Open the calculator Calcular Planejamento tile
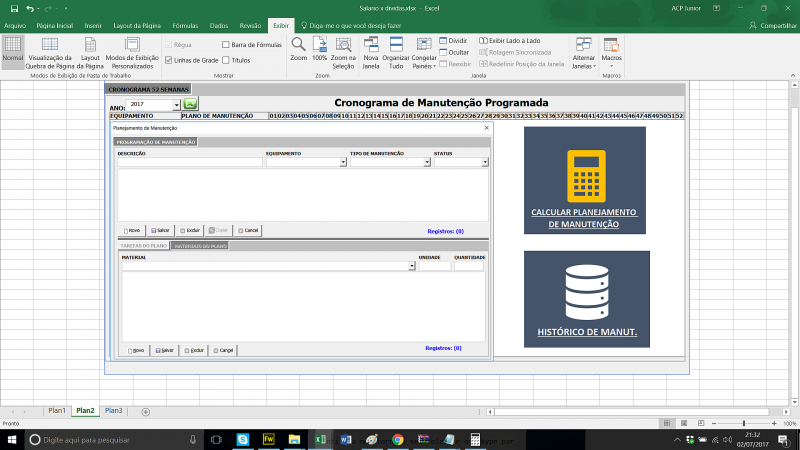Viewport: 800px width, 450px height. [x=585, y=181]
